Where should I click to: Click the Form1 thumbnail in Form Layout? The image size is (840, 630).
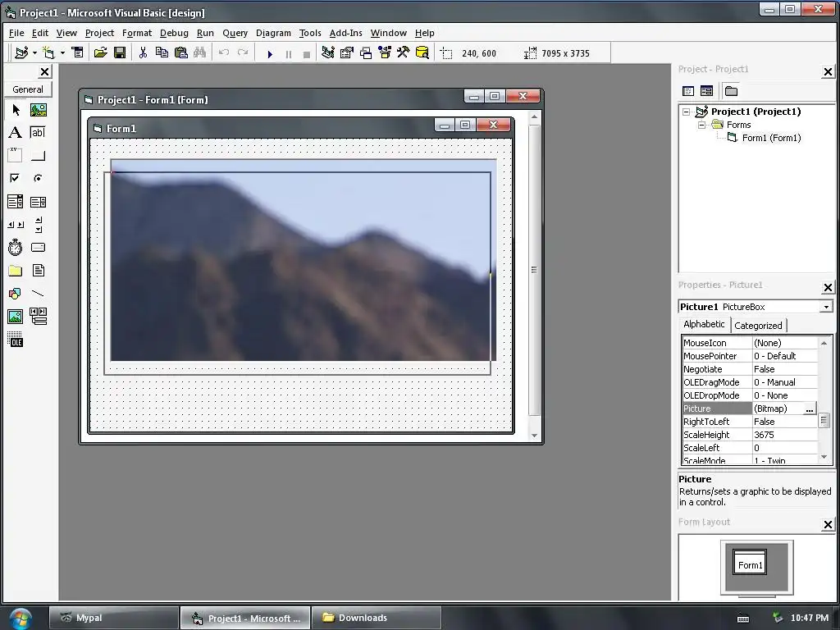(x=750, y=562)
